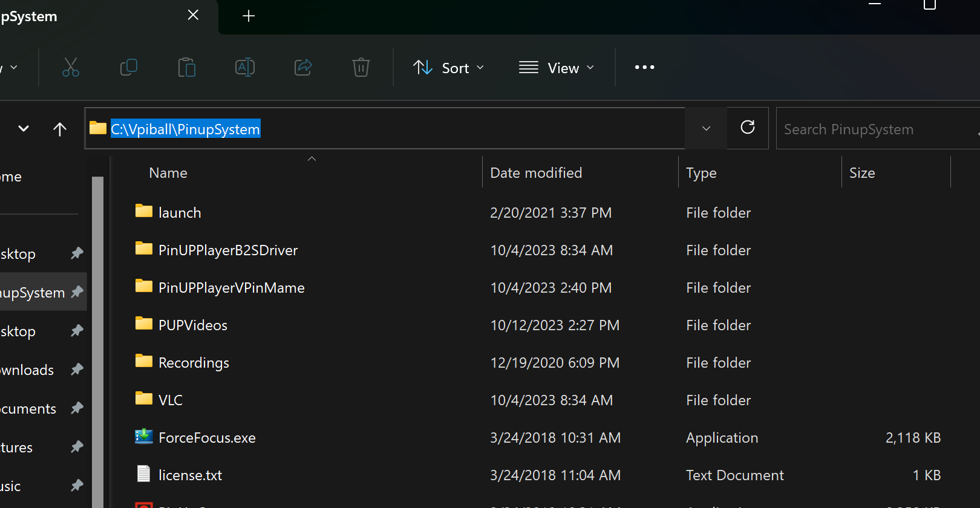This screenshot has width=980, height=508.
Task: Click the ForceFocus.exe application icon
Action: 143,436
